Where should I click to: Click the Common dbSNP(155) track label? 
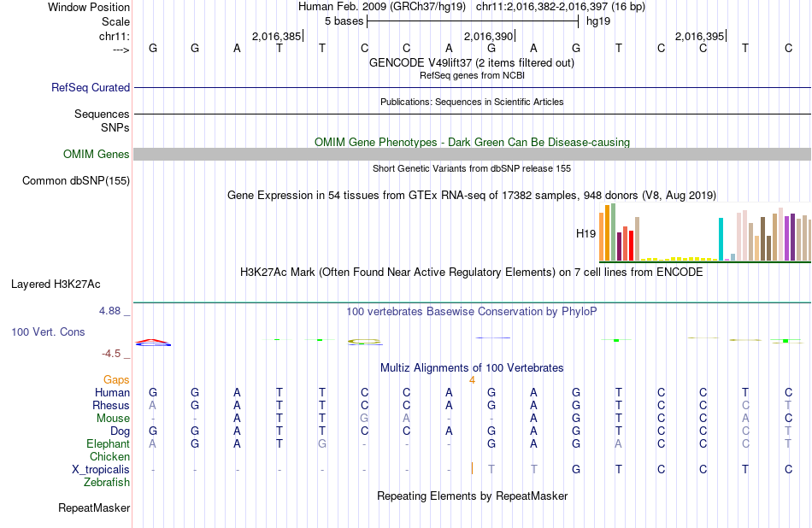75,180
